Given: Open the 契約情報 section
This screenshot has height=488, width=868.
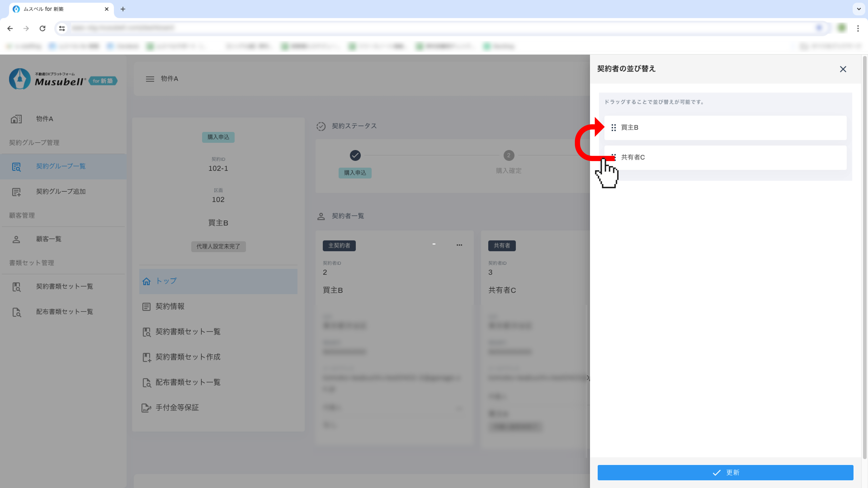Looking at the screenshot, I should 169,306.
